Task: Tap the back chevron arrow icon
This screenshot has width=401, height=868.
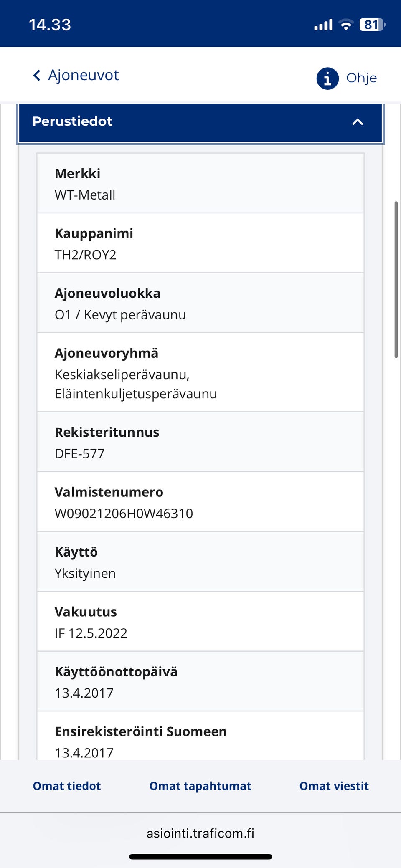Action: (37, 76)
